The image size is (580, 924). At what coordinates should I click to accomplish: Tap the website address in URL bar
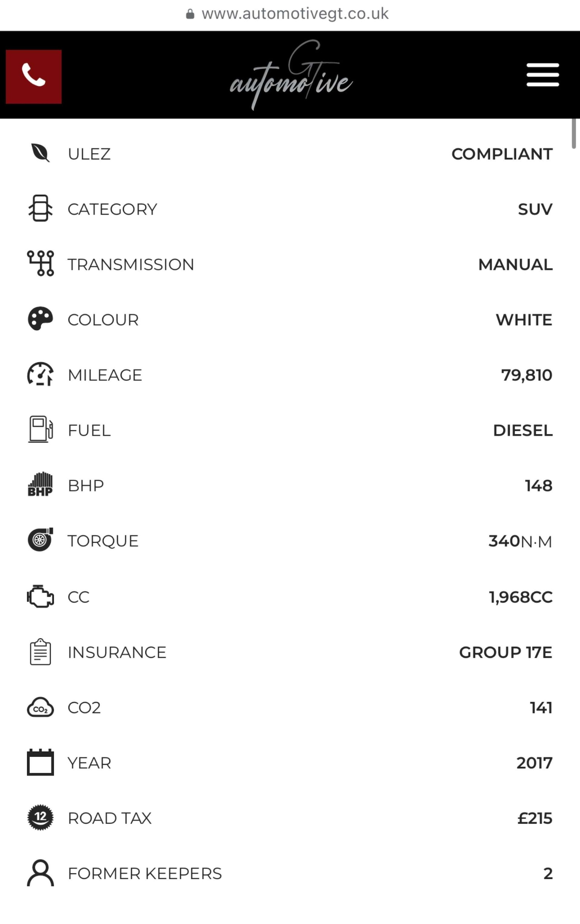coord(295,14)
